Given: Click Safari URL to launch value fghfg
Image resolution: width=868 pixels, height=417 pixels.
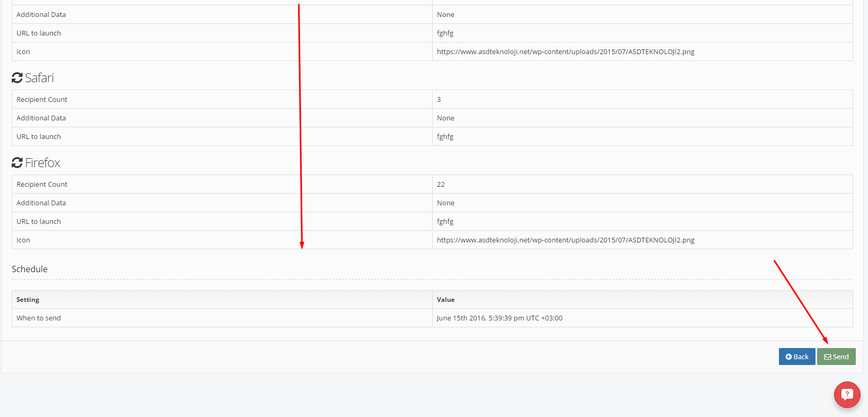Looking at the screenshot, I should pyautogui.click(x=445, y=137).
